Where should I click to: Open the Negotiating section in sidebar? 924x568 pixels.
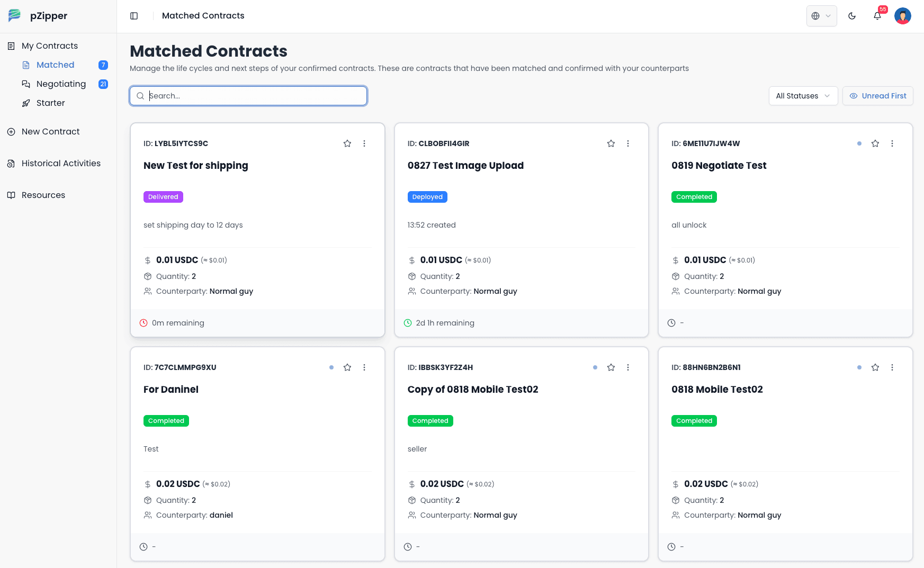click(x=61, y=84)
